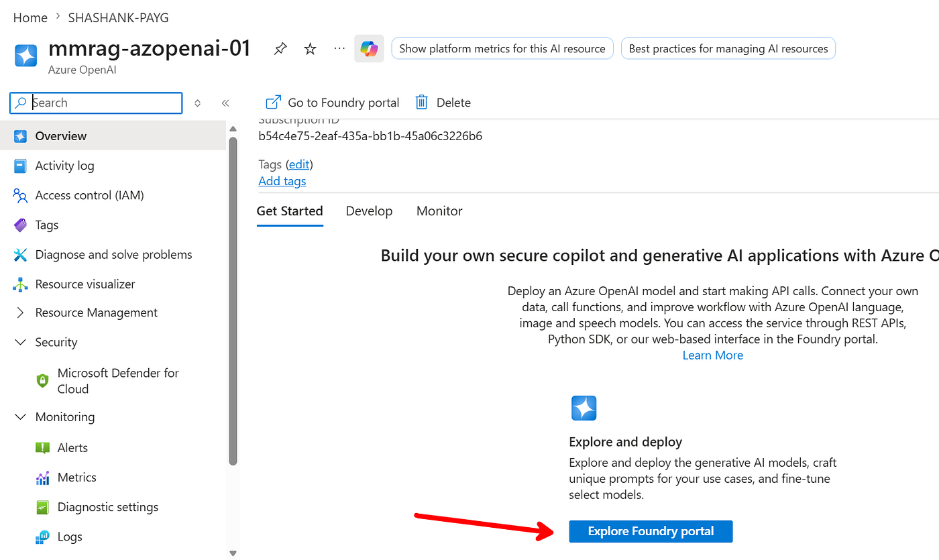Click the search magnifier icon
939x560 pixels.
pyautogui.click(x=21, y=103)
